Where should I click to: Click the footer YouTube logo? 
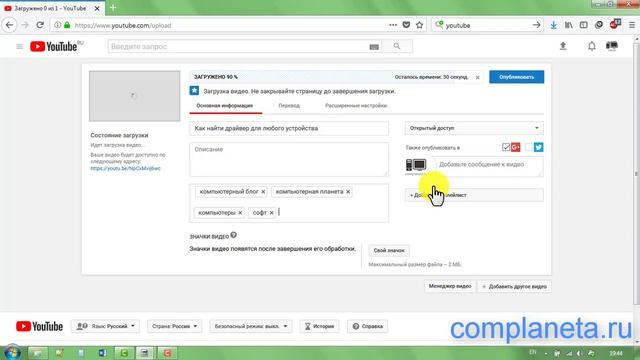coord(39,326)
